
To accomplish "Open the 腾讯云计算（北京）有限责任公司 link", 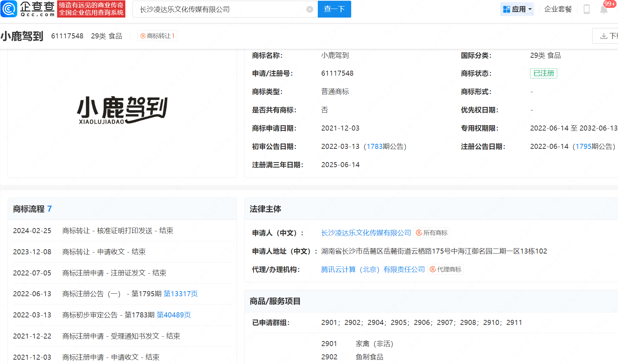I will (x=373, y=269).
